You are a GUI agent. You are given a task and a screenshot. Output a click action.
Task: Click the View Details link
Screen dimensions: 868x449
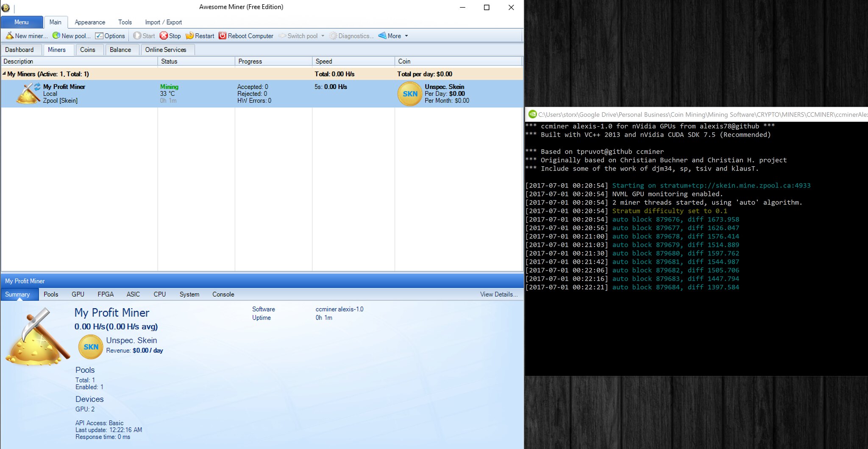(x=498, y=294)
